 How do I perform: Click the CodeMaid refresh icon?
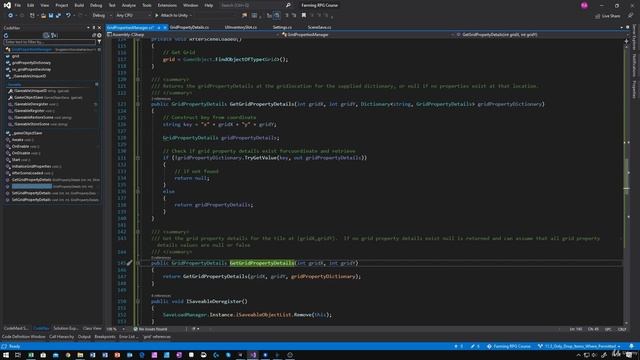point(6,36)
